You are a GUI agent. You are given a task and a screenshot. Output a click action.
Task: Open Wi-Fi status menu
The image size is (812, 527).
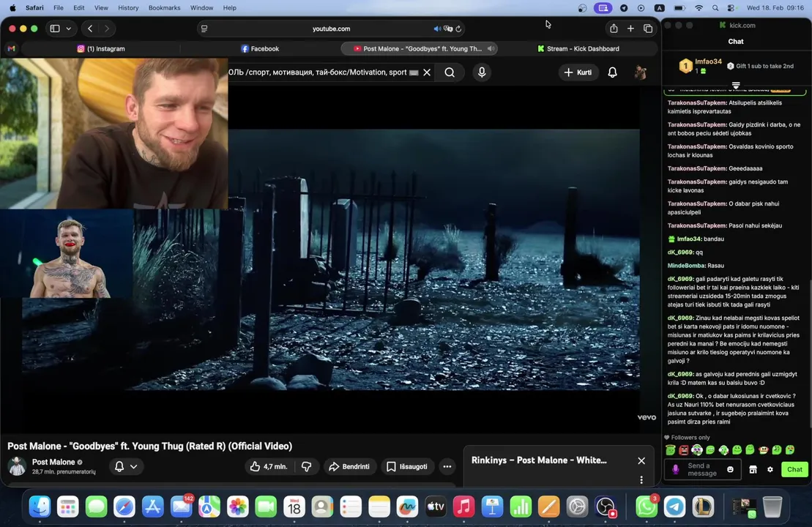tap(699, 8)
